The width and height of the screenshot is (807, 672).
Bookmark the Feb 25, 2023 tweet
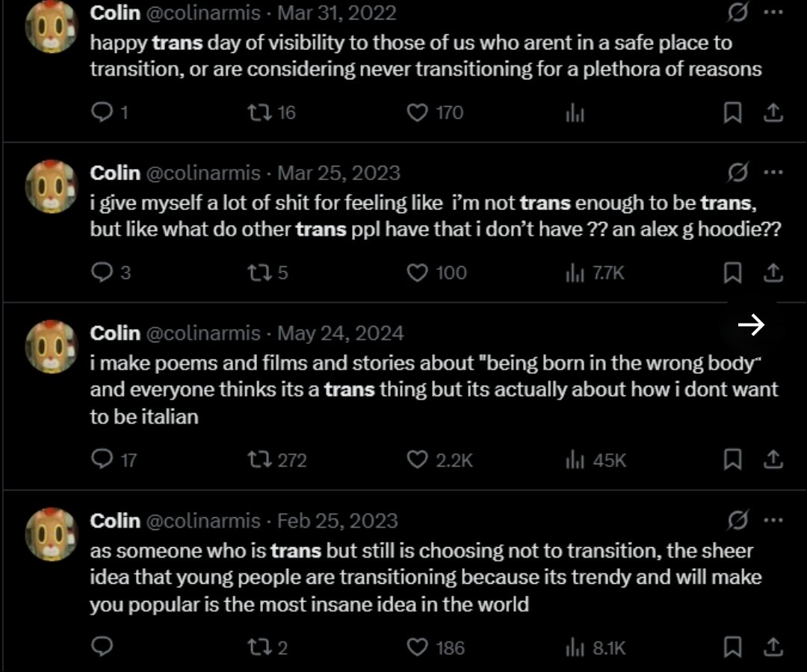(x=732, y=647)
